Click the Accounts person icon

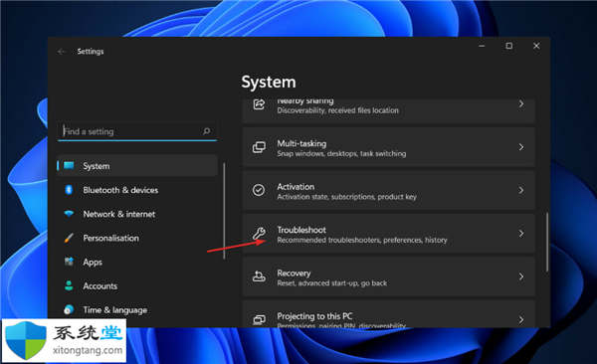[69, 285]
